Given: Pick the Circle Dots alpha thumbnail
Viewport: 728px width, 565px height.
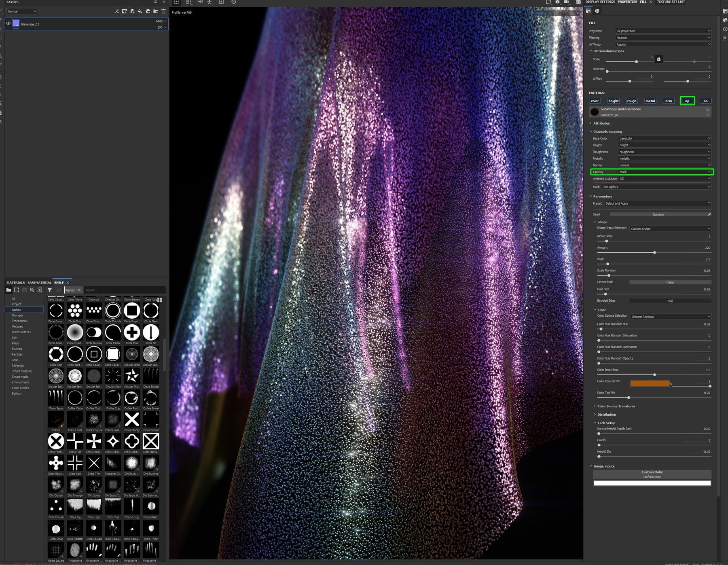Looking at the screenshot, I should (75, 311).
